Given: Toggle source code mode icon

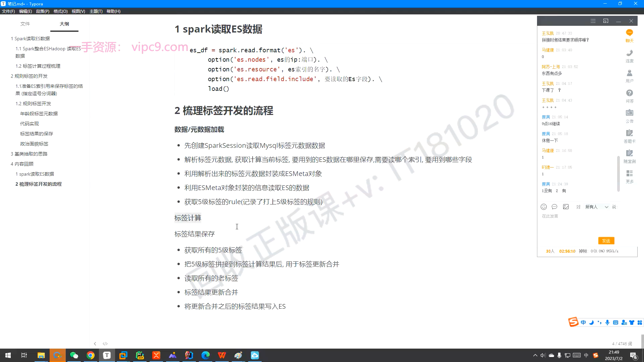Looking at the screenshot, I should pos(105,344).
